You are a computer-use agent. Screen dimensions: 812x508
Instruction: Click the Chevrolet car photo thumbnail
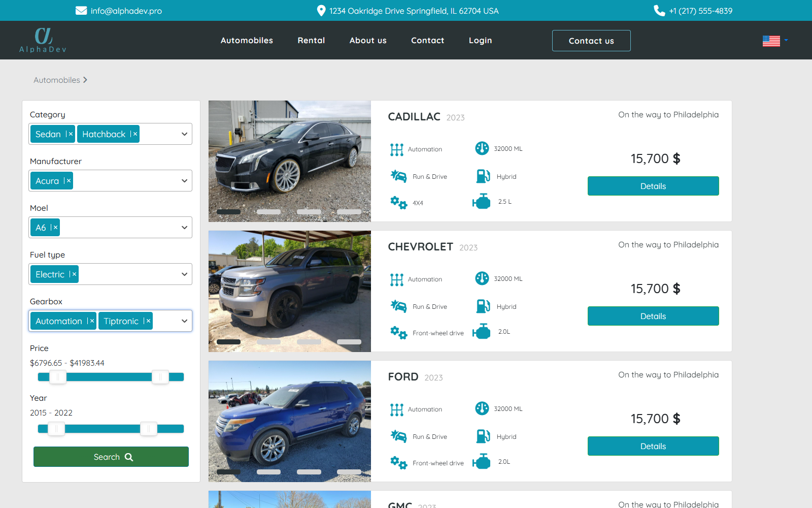pyautogui.click(x=289, y=291)
